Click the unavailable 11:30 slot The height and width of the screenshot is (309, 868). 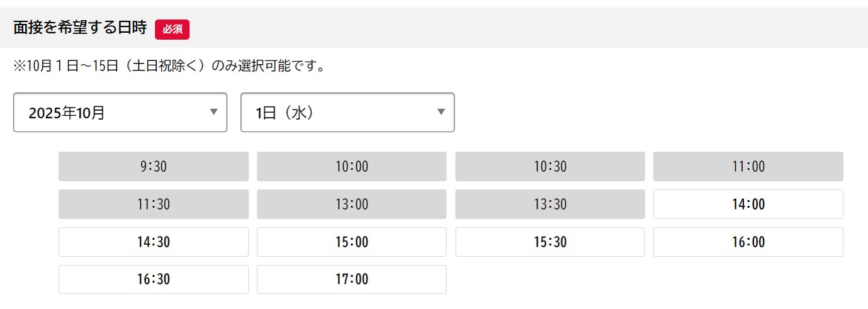[x=153, y=205]
